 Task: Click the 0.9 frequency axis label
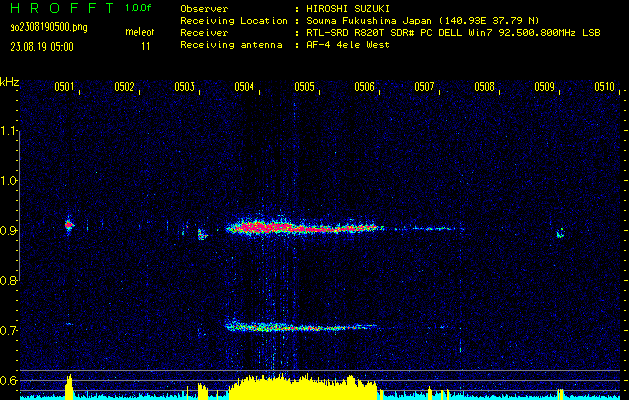coord(10,231)
